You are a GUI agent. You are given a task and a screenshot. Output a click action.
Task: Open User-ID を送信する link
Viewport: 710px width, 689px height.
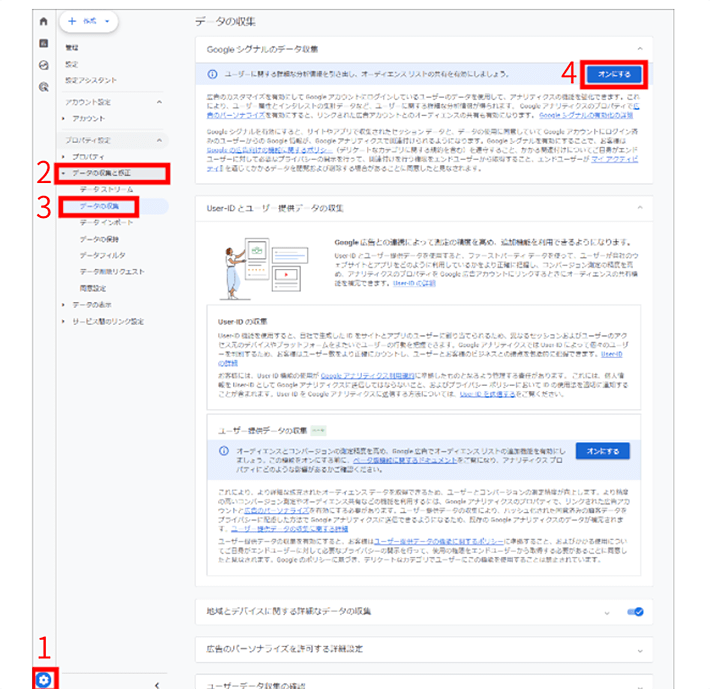(487, 394)
